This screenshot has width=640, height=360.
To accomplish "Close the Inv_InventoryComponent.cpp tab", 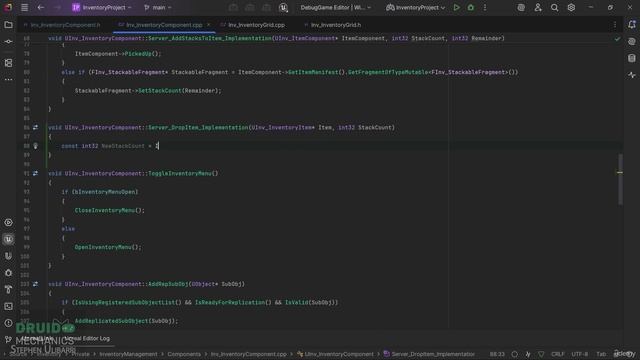I will point(209,25).
